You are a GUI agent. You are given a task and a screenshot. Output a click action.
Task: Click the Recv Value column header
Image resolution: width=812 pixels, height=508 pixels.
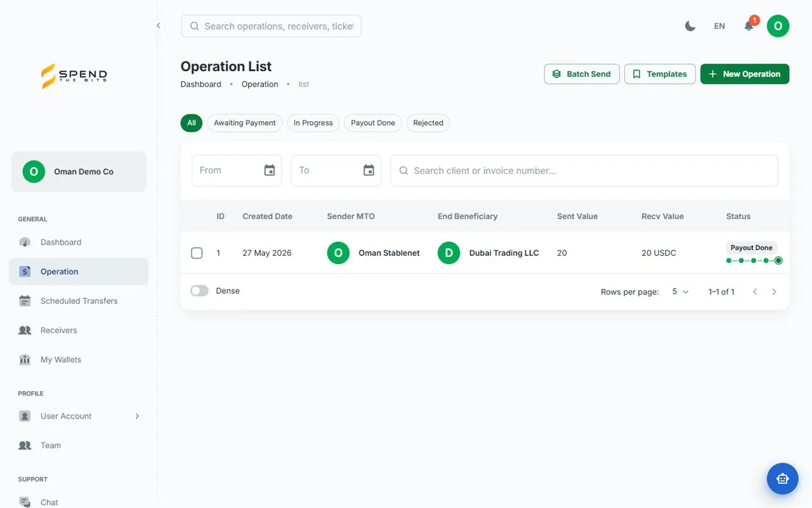pyautogui.click(x=662, y=216)
